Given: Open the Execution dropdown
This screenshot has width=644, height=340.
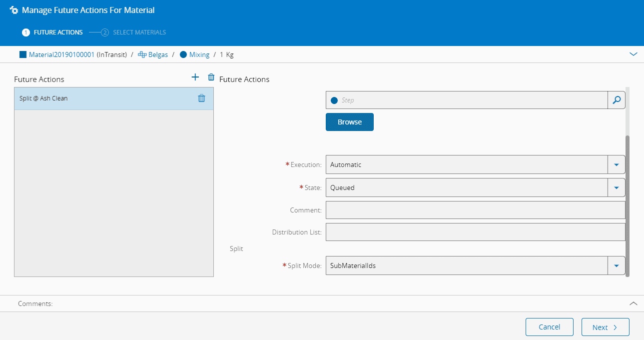Looking at the screenshot, I should [616, 164].
